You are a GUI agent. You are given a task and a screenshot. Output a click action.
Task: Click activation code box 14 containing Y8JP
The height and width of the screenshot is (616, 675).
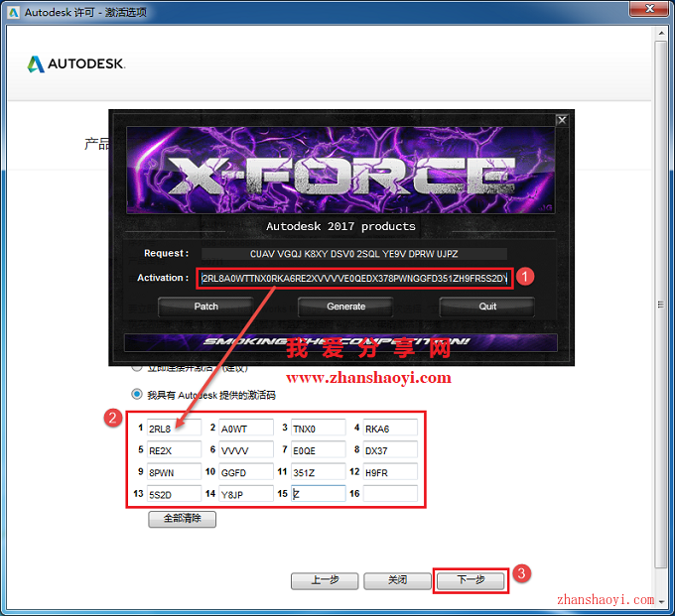[246, 494]
